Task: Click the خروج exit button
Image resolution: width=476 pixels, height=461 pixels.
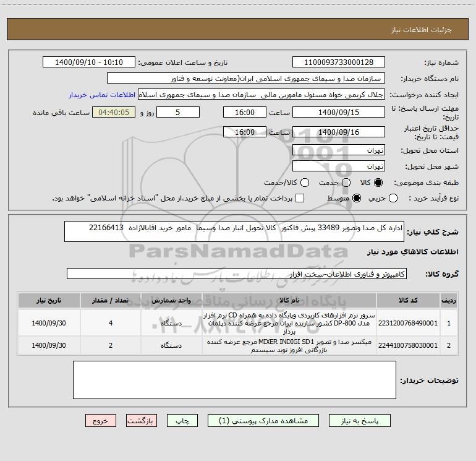Action: pos(101,421)
